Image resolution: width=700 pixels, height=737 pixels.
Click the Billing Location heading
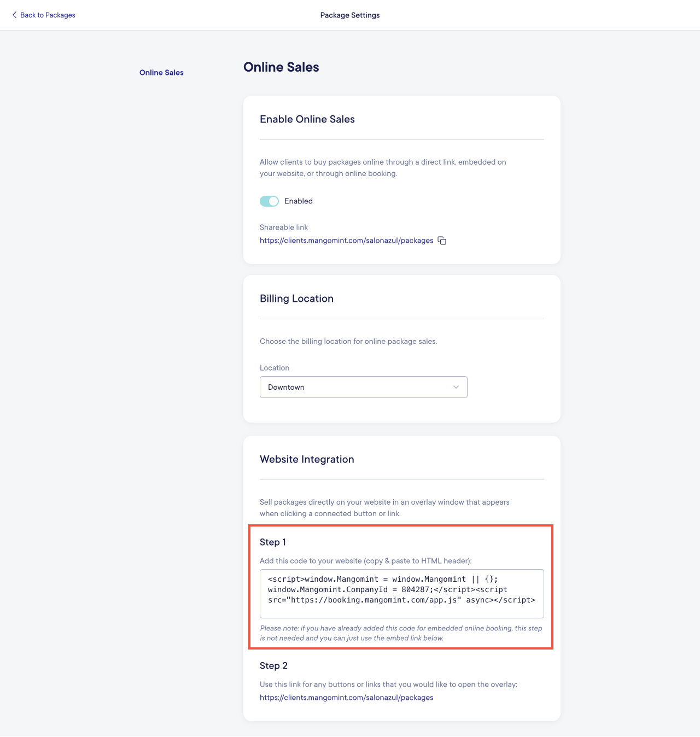296,299
